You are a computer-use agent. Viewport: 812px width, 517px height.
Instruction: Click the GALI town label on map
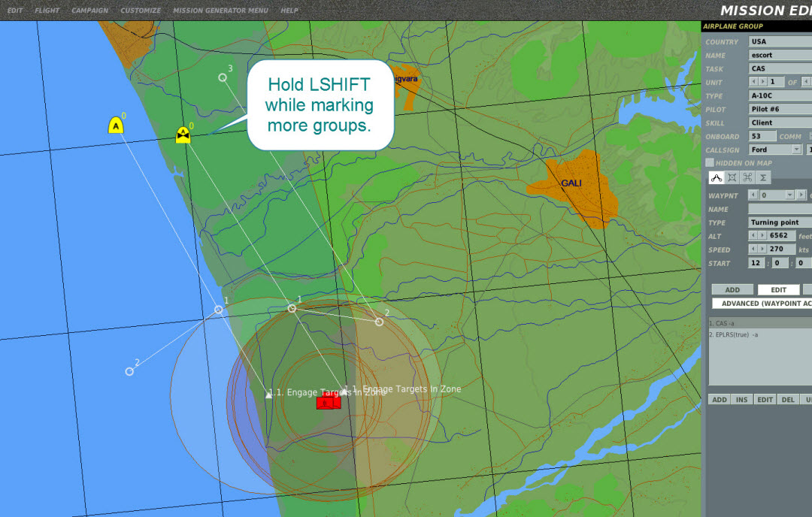(571, 183)
